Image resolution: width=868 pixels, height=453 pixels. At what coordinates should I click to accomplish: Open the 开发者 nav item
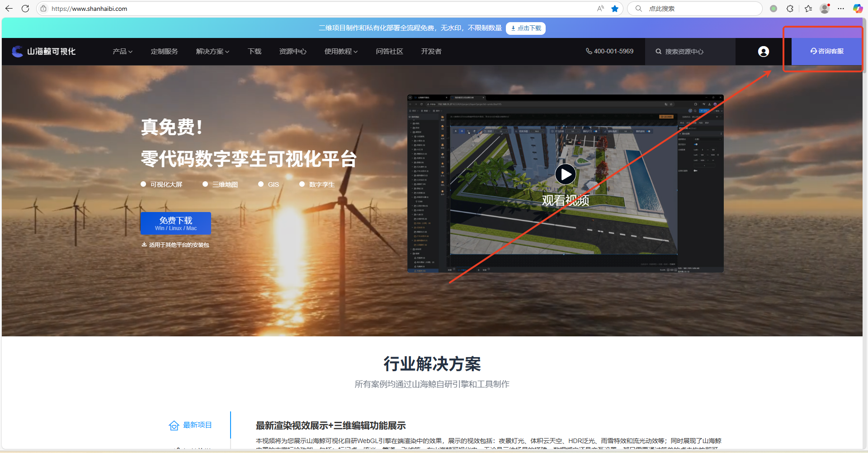coord(431,52)
